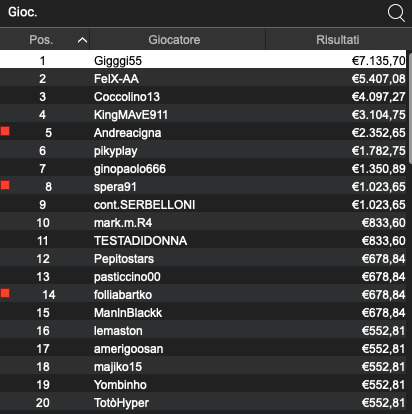Select first place player Gigggi55
The width and height of the screenshot is (412, 414).
[x=203, y=60]
